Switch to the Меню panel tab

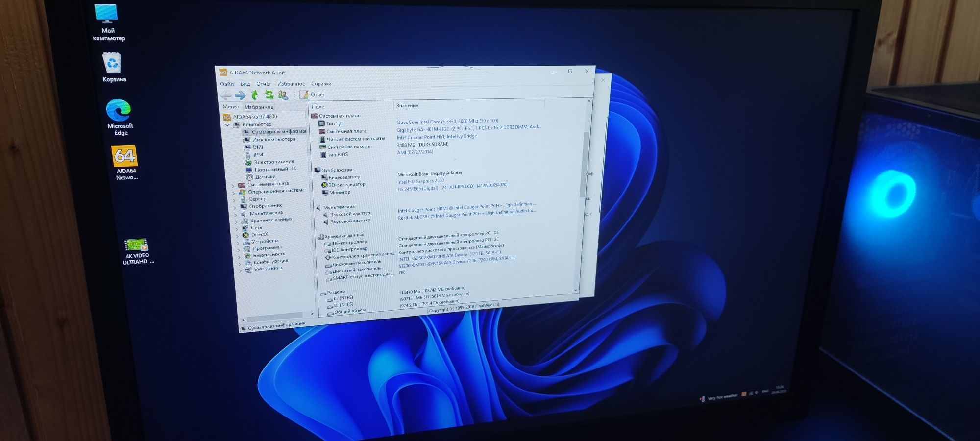(x=230, y=106)
